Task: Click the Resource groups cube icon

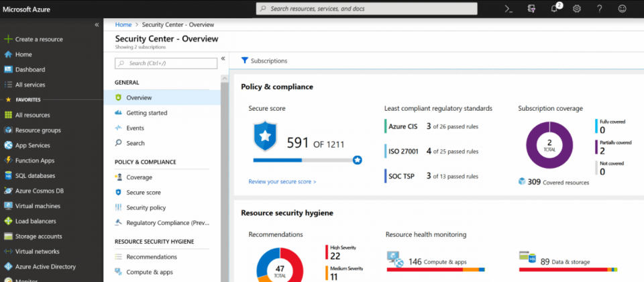Action: pos(8,130)
